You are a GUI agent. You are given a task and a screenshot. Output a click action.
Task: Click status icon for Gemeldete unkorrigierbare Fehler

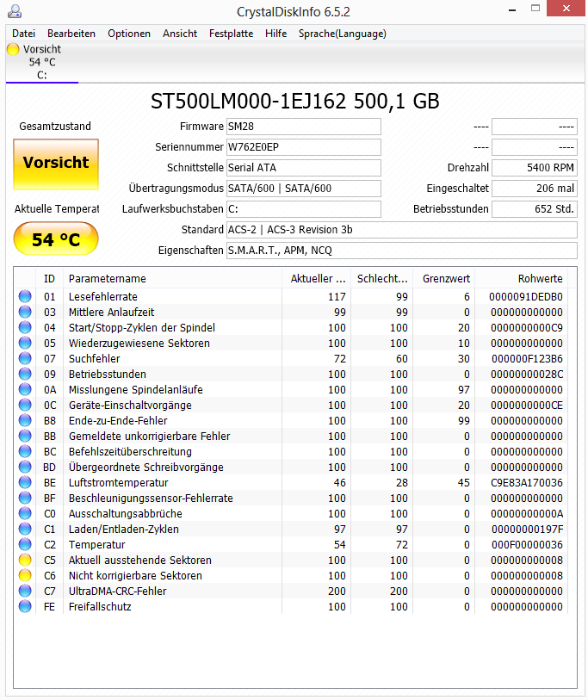pyautogui.click(x=25, y=436)
